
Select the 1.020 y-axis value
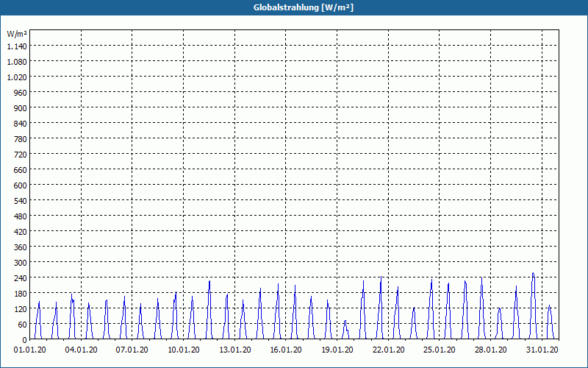click(x=17, y=77)
